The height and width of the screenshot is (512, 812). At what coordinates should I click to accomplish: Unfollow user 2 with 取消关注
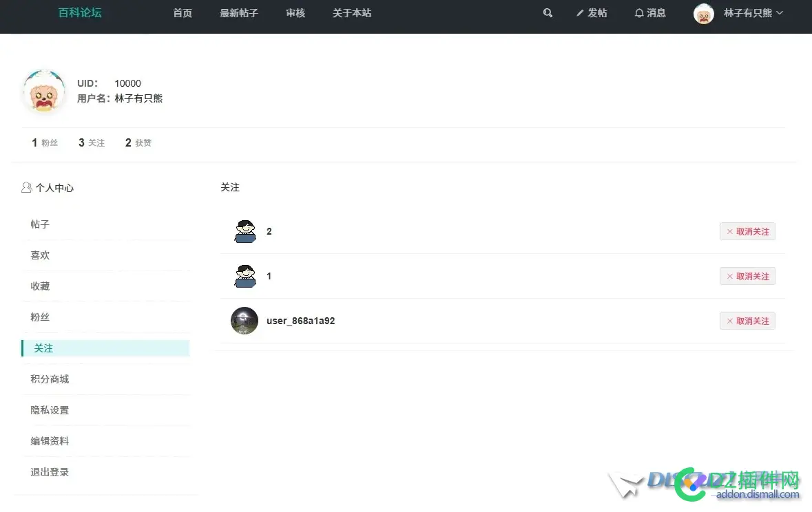[747, 232]
